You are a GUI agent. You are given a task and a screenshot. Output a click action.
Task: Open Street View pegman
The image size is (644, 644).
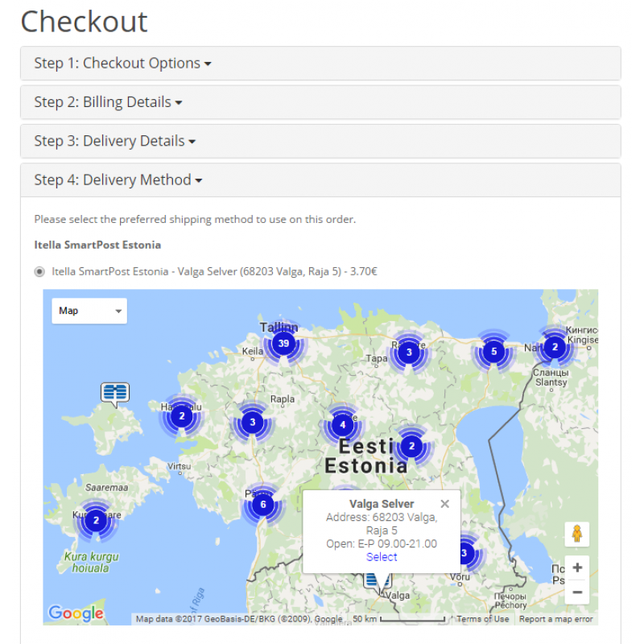tap(576, 534)
